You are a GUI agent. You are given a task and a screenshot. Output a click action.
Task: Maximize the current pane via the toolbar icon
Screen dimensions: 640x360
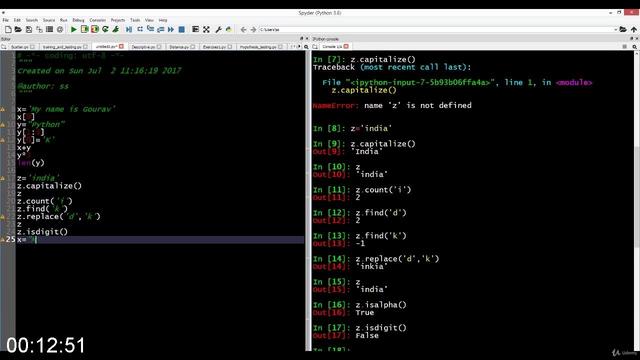point(196,29)
